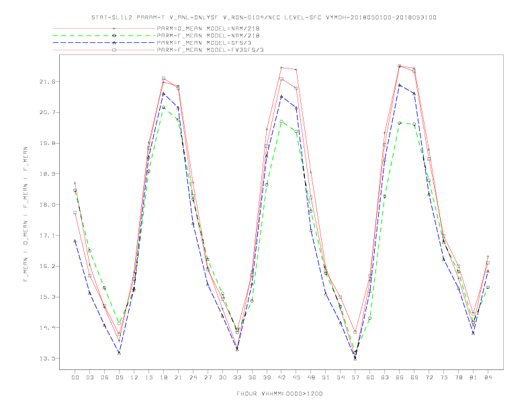
Task: Click forecast hour 18 on the x-axis
Action: 163,377
